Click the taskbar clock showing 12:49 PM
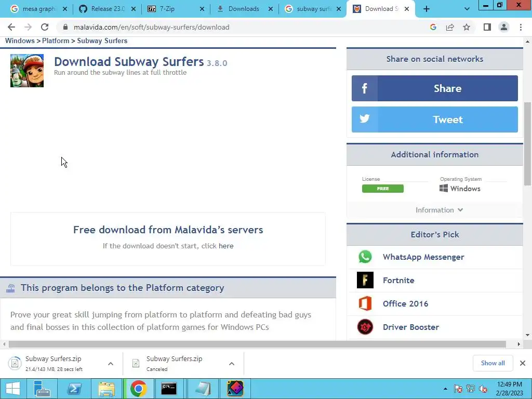Screen dimensions: 532x399 point(509,389)
